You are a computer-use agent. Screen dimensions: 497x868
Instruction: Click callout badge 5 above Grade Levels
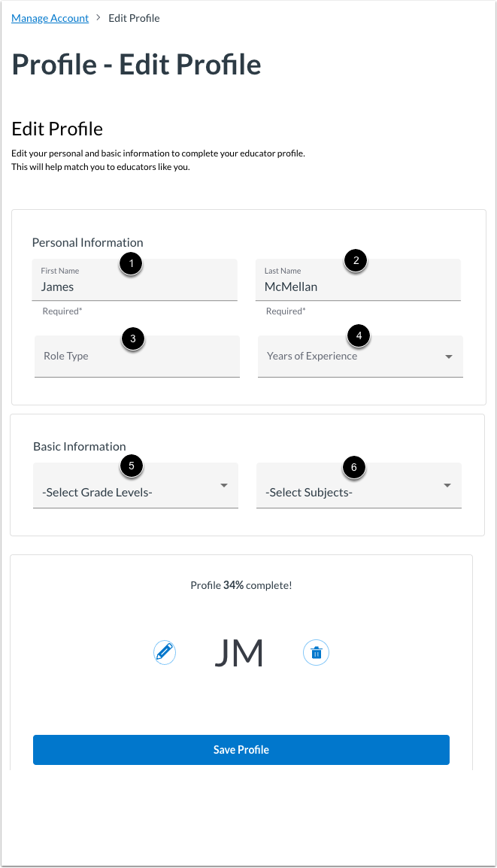click(x=132, y=466)
